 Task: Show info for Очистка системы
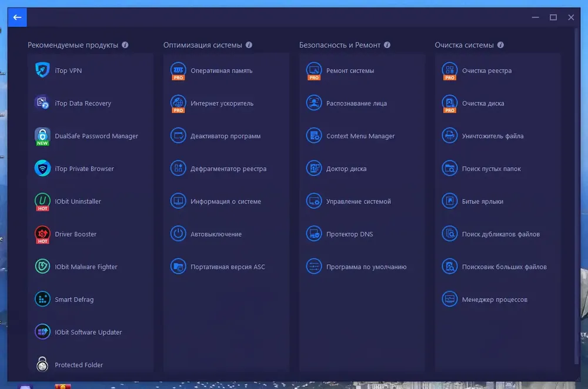pos(500,45)
